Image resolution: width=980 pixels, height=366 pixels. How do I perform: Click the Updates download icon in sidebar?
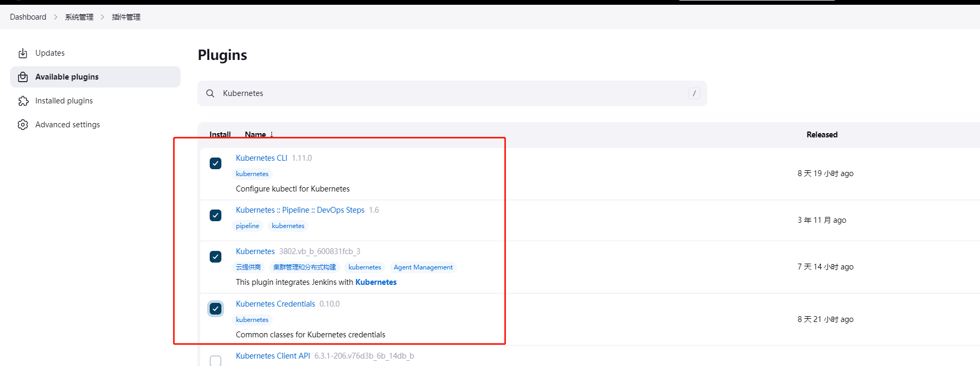point(23,53)
